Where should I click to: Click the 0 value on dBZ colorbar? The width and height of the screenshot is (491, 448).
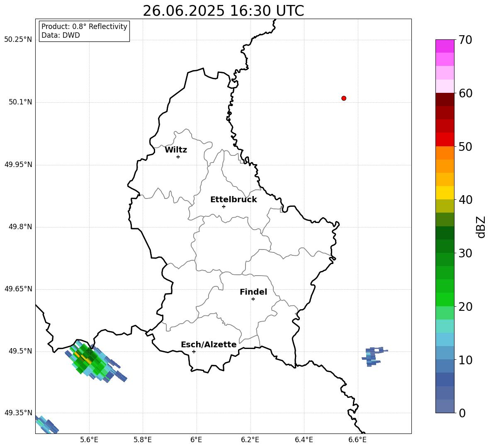coord(462,413)
